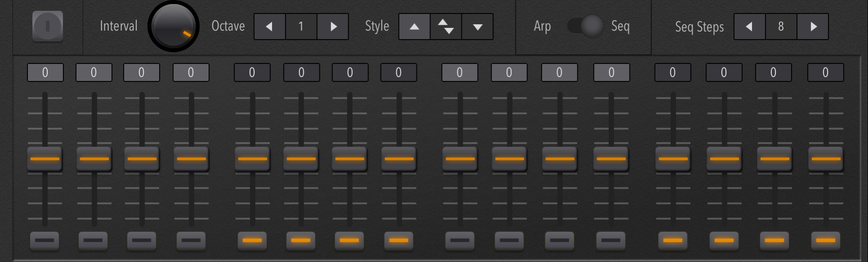Enable the step 3 on/off button

(142, 240)
